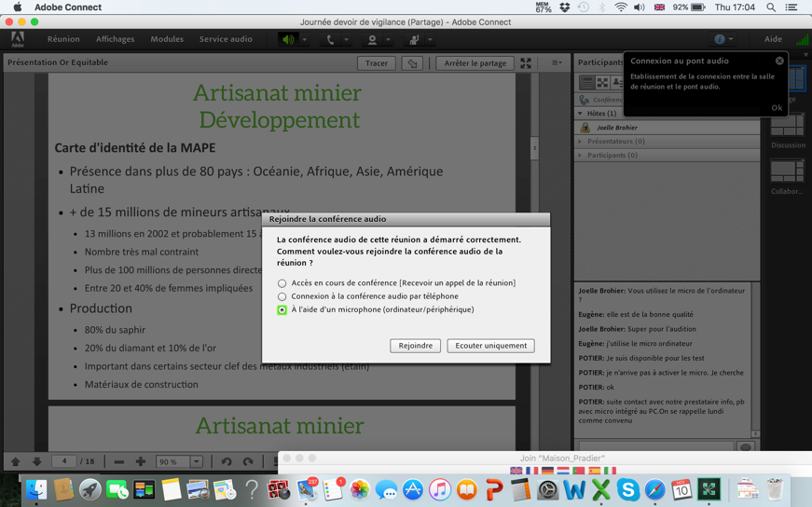This screenshot has height=507, width=812.
Task: Collapse the Hôtes (1) group
Action: [580, 114]
